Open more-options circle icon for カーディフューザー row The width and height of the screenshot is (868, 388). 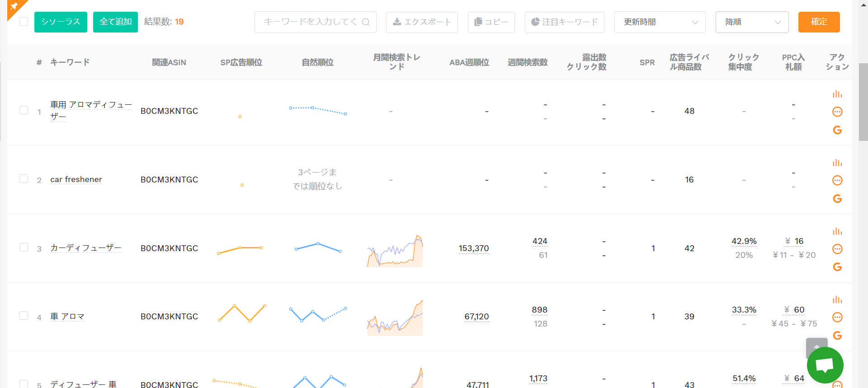point(837,249)
